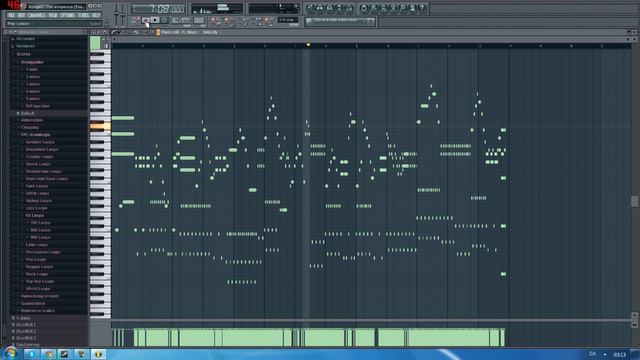
Task: Click the Record button in the transport panel
Action: (164, 20)
